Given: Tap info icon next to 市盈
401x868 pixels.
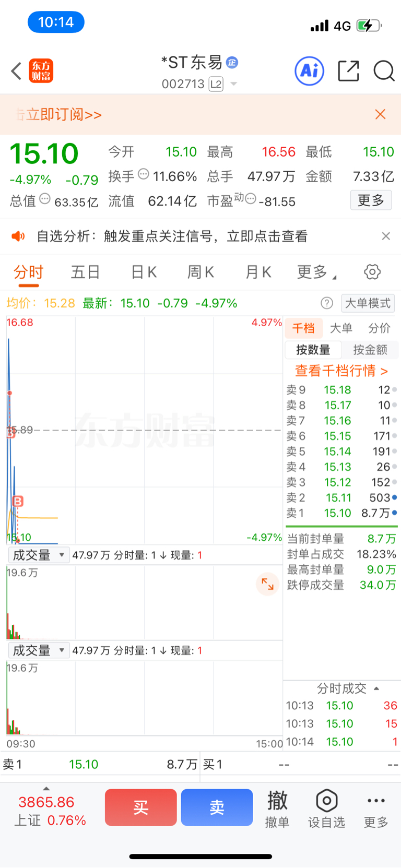Looking at the screenshot, I should (x=251, y=199).
